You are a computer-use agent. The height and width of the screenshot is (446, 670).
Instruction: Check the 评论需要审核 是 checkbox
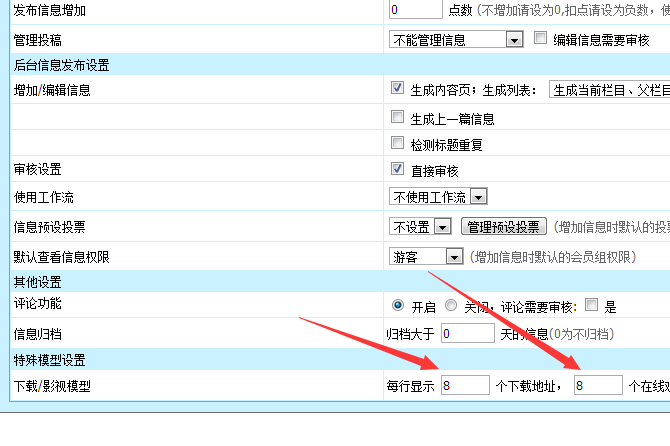591,305
